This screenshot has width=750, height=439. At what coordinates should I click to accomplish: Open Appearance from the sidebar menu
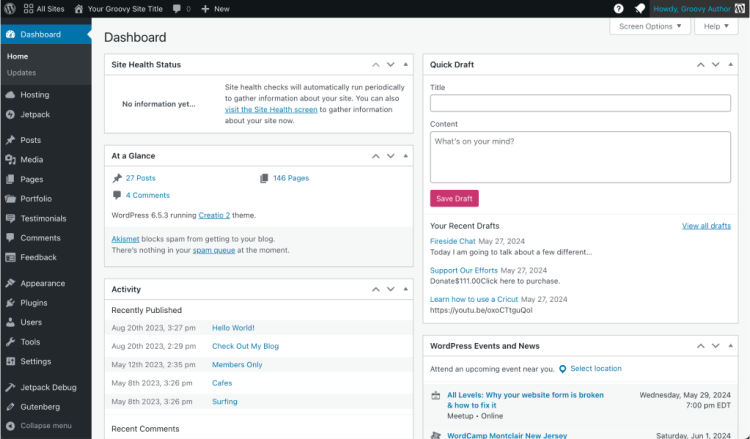point(42,283)
